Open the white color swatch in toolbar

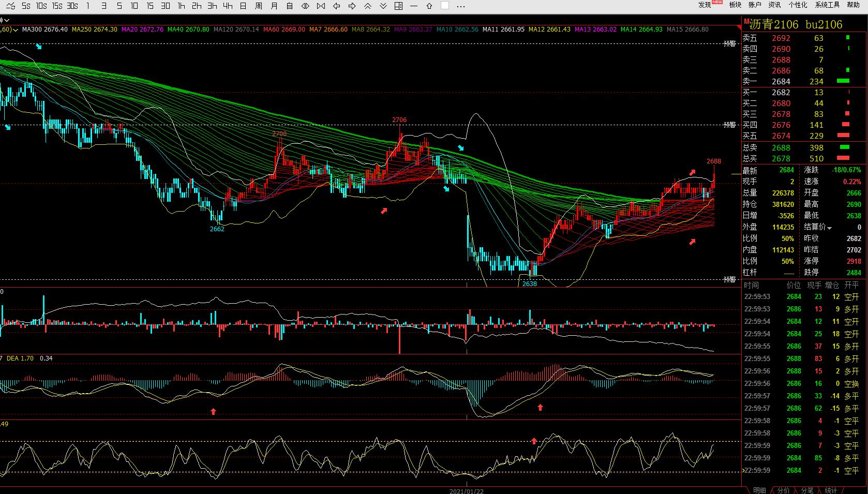click(x=445, y=6)
